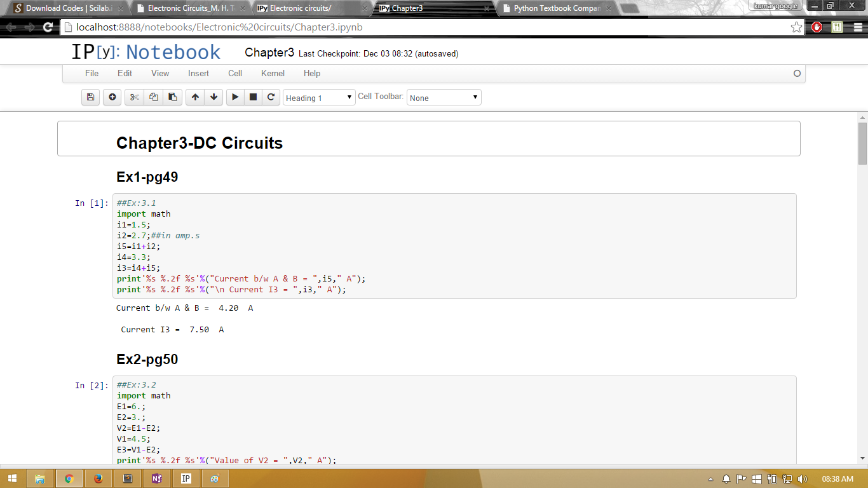Select the Chapter3-DC Circuits heading cell
Image resolution: width=868 pixels, height=488 pixels.
point(429,139)
